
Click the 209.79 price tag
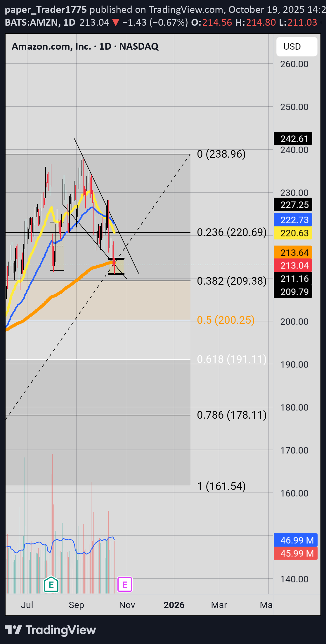click(x=293, y=292)
